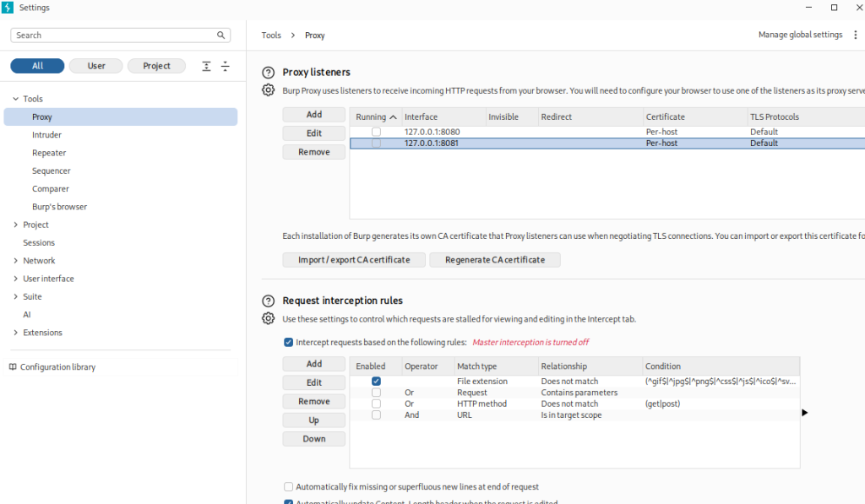Select Sequencer in the settings tree
The height and width of the screenshot is (504, 865).
52,171
